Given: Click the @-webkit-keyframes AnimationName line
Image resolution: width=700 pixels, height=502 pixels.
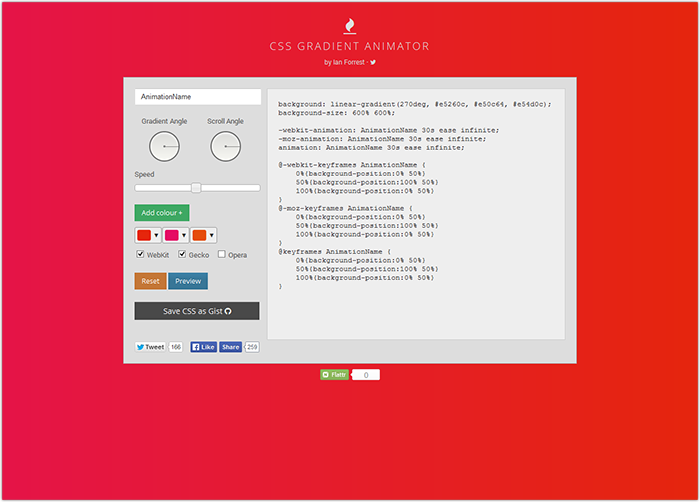Looking at the screenshot, I should tap(352, 165).
